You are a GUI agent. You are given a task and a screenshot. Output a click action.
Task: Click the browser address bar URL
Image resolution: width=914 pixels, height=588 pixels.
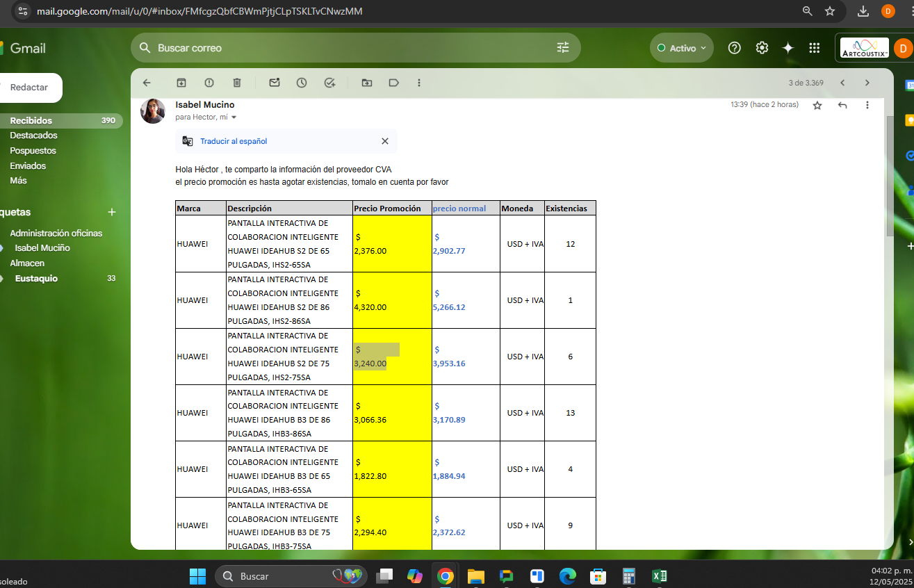199,11
